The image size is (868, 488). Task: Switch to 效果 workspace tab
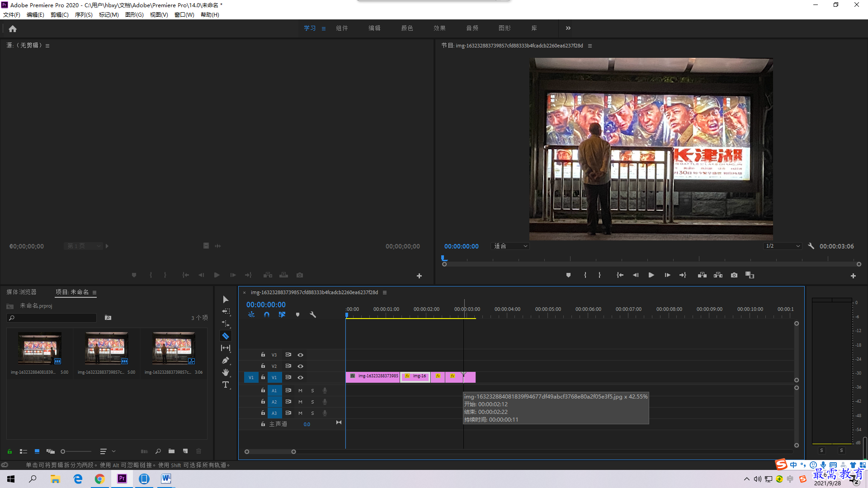pos(440,28)
